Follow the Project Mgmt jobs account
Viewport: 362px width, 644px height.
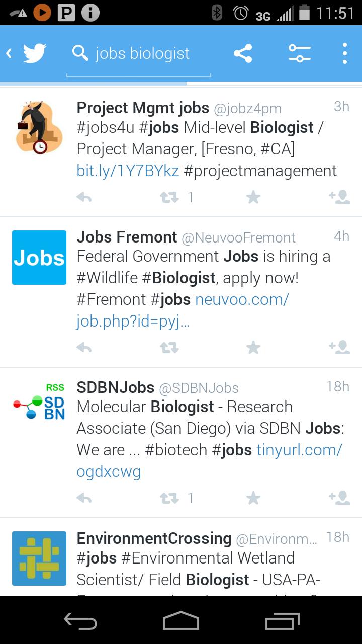coord(339,197)
